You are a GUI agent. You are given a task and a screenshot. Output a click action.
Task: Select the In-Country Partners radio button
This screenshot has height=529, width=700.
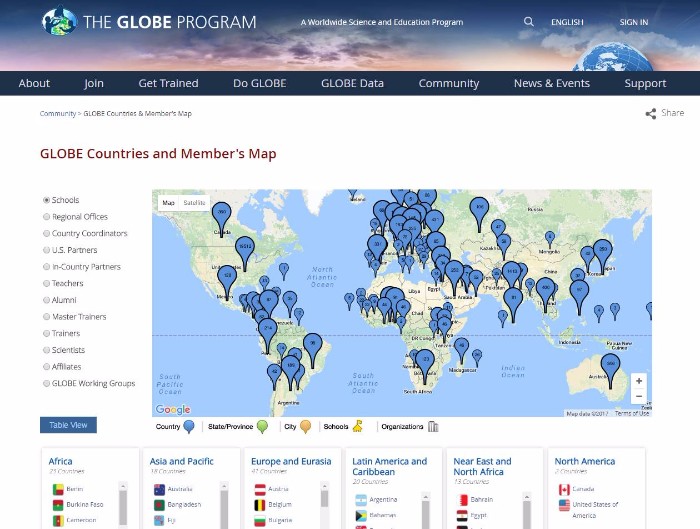coord(46,267)
